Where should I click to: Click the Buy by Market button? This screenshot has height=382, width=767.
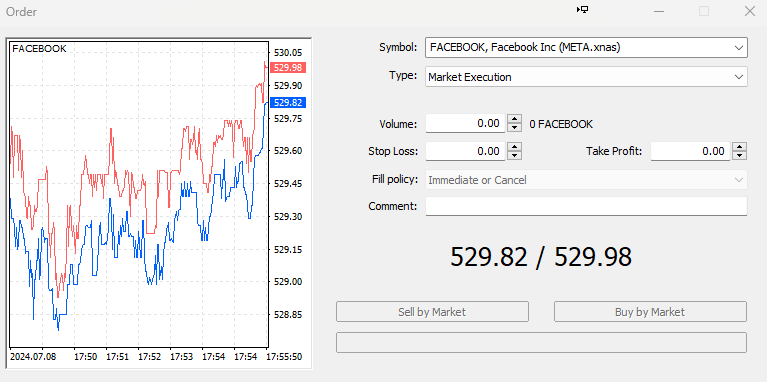point(650,312)
